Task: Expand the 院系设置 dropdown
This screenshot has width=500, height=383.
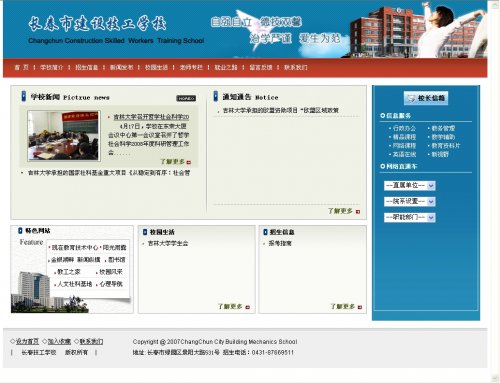Action: (410, 201)
